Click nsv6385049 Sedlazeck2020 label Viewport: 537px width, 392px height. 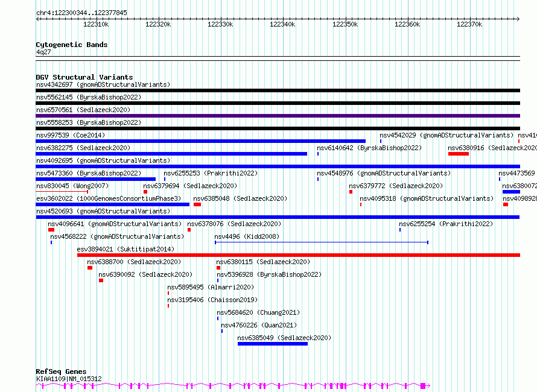tap(284, 338)
